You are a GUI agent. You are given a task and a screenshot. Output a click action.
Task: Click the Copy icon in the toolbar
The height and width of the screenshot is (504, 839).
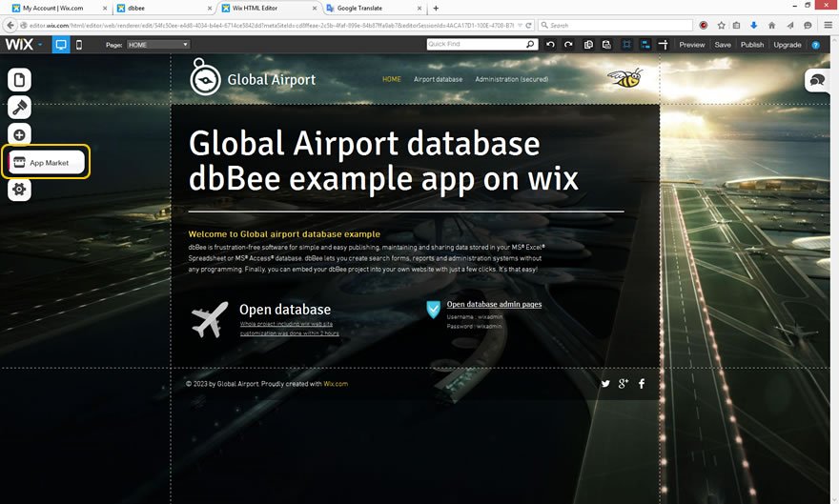[588, 45]
